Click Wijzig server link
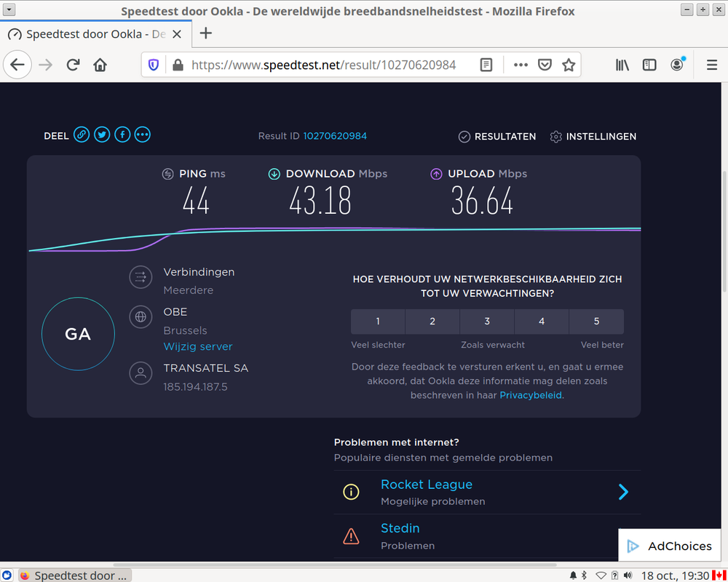The height and width of the screenshot is (582, 728). click(x=198, y=347)
